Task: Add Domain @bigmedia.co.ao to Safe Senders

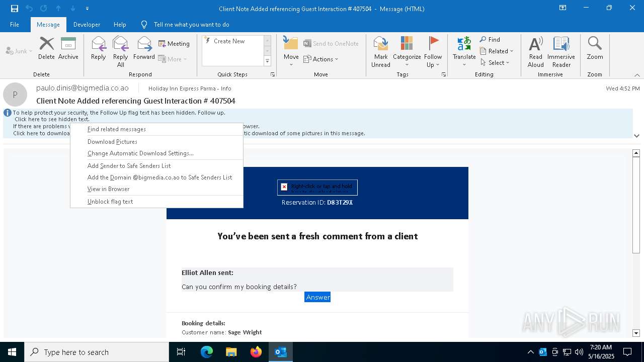Action: (156, 177)
